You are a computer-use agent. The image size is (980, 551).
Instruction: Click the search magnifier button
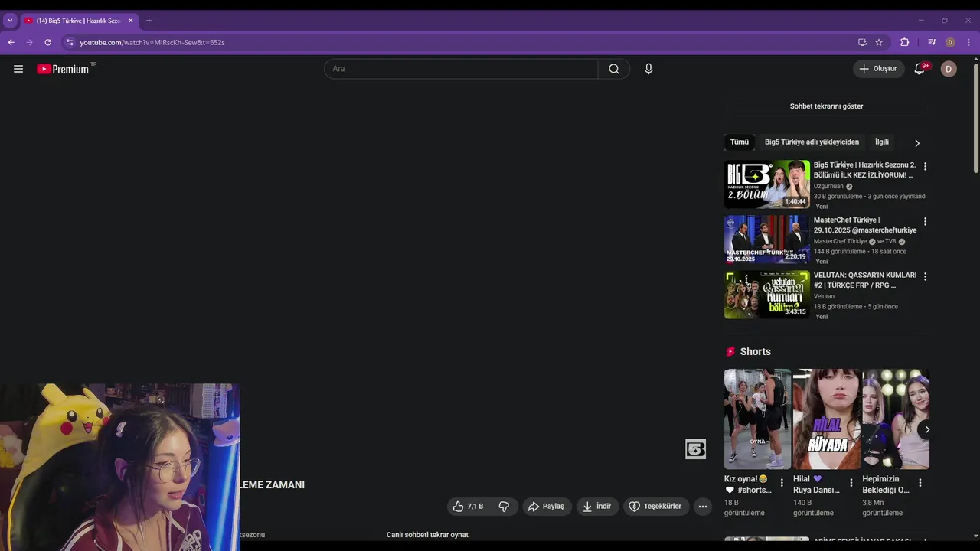614,69
